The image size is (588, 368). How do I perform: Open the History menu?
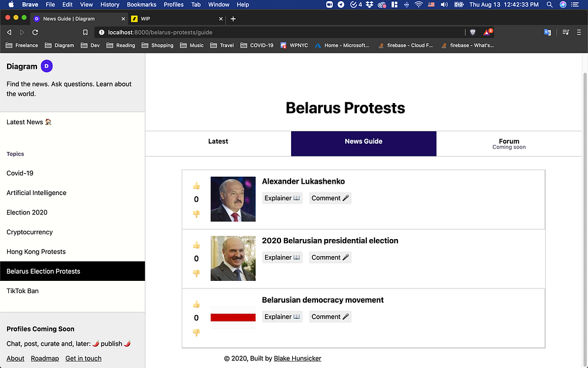(x=109, y=5)
